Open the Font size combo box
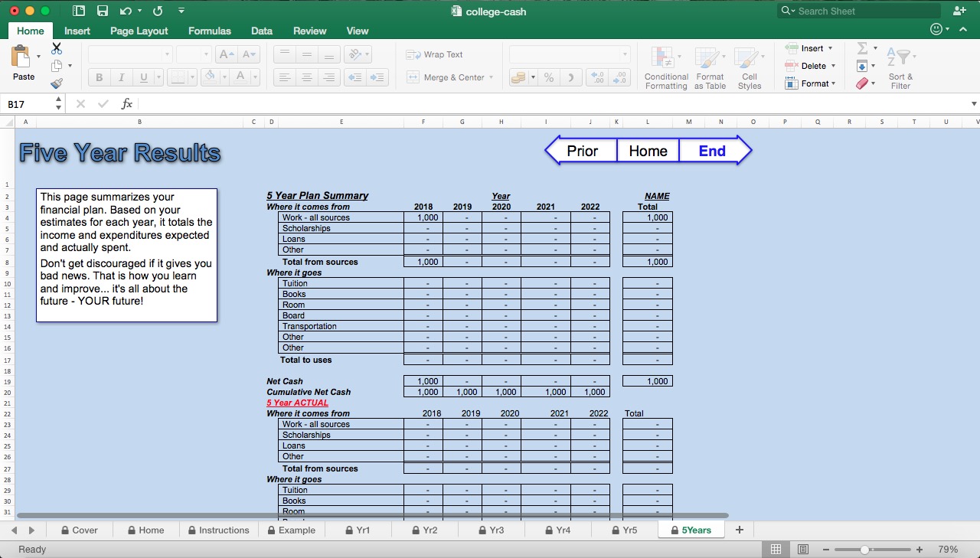This screenshot has width=980, height=558. 194,54
